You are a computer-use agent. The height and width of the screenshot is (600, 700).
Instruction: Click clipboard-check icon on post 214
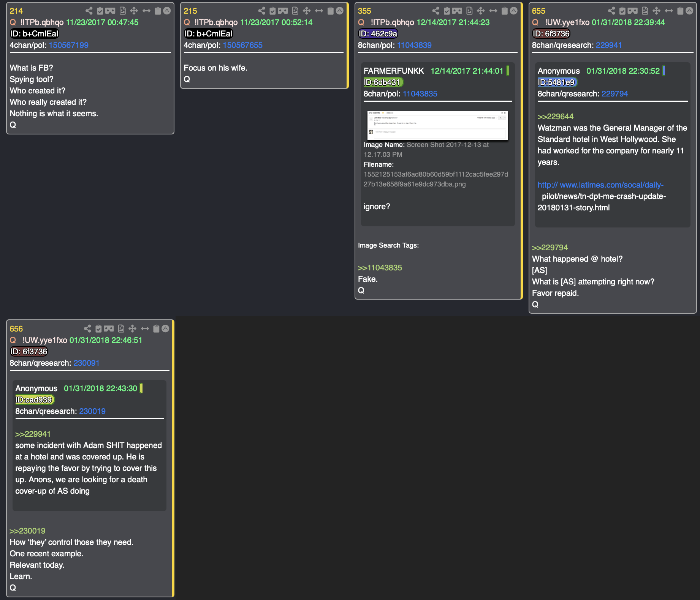tap(100, 11)
